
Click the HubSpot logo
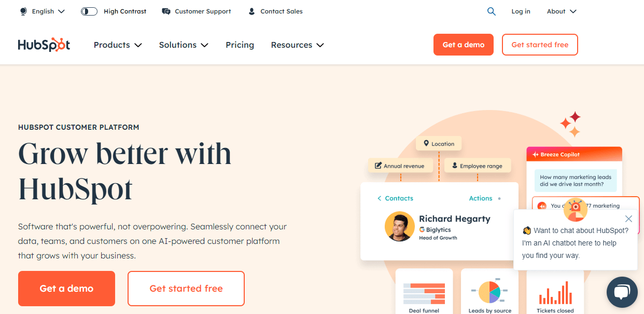(44, 45)
